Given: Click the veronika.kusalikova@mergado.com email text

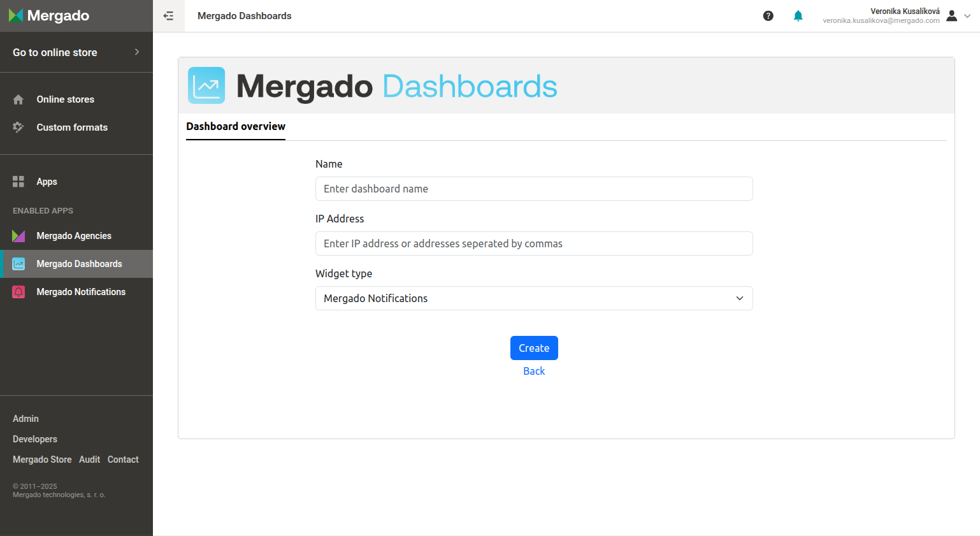Looking at the screenshot, I should (x=881, y=20).
